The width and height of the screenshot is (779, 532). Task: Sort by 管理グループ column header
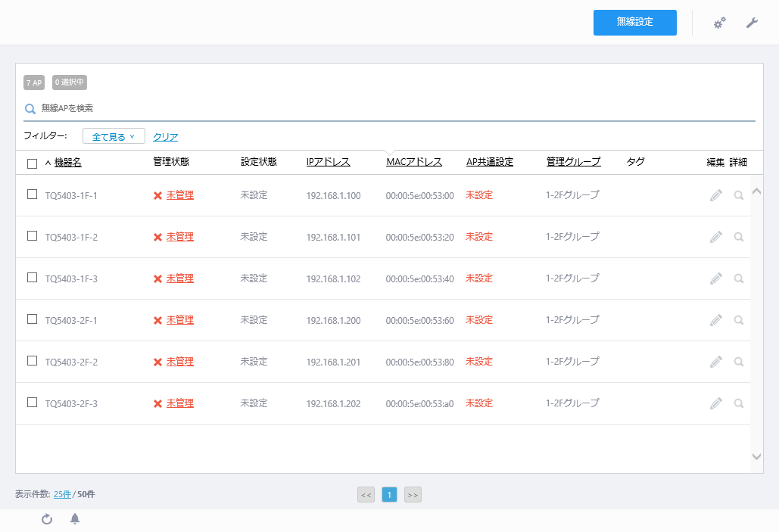[x=574, y=161]
